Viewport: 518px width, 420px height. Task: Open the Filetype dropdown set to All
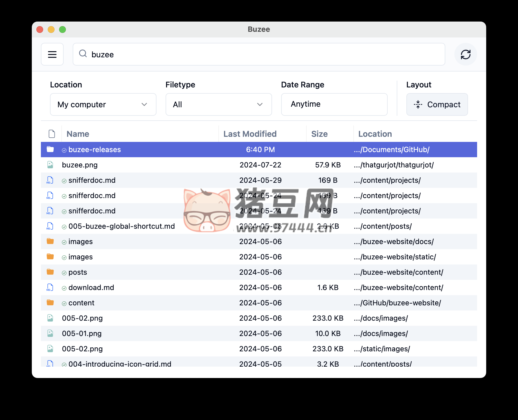(x=218, y=104)
